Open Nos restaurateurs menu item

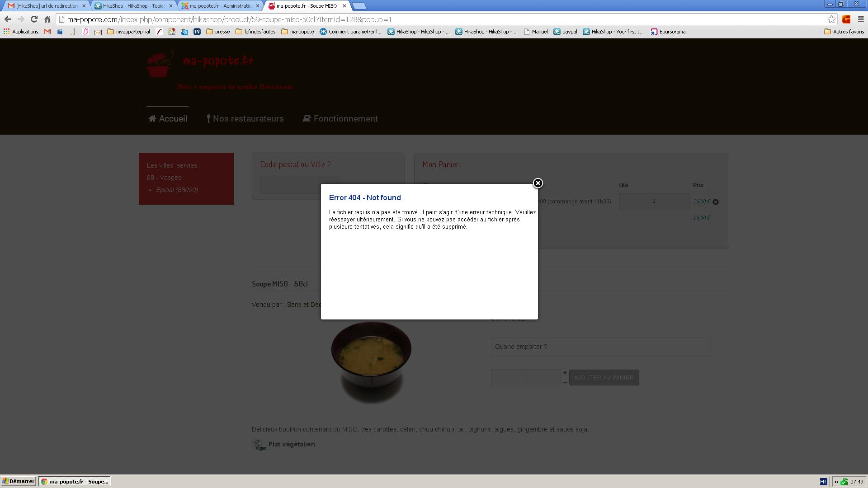(245, 118)
